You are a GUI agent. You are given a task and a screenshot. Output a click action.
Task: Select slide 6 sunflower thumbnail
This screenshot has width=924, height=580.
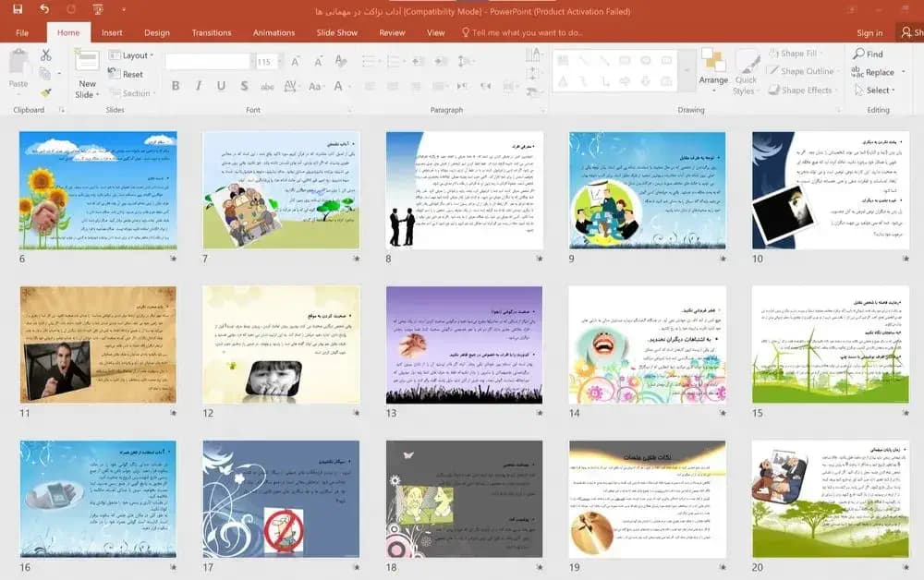click(98, 190)
